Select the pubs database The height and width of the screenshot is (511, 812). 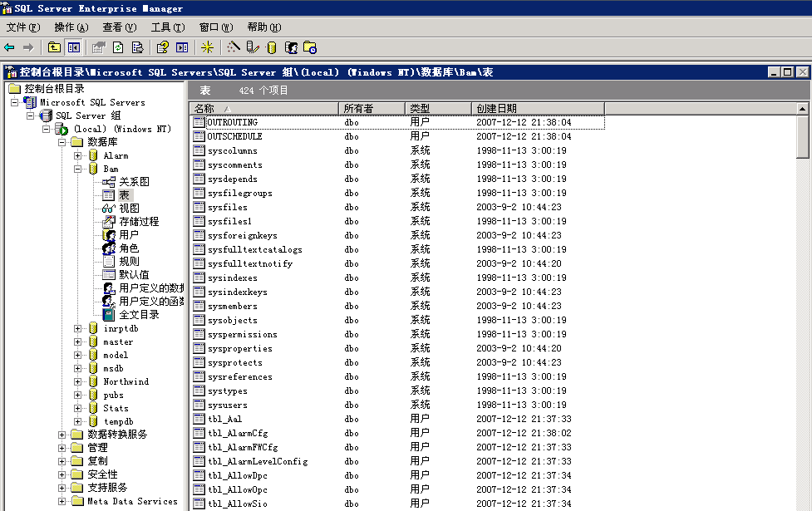point(113,395)
